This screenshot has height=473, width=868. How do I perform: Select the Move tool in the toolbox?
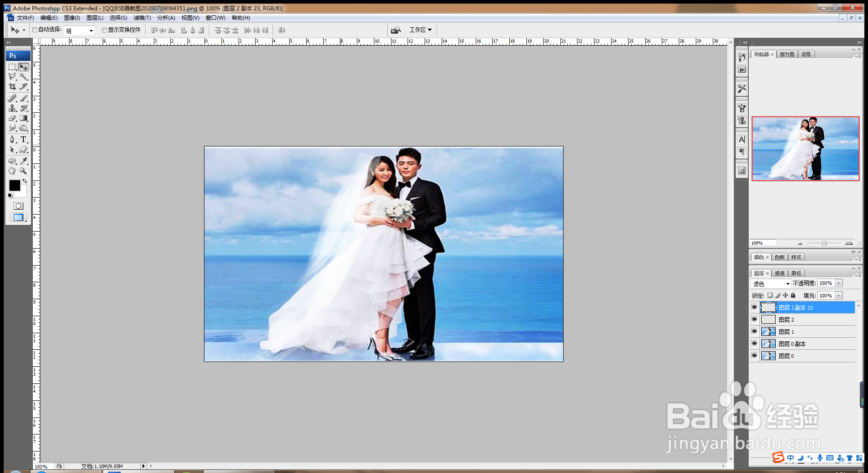[24, 67]
